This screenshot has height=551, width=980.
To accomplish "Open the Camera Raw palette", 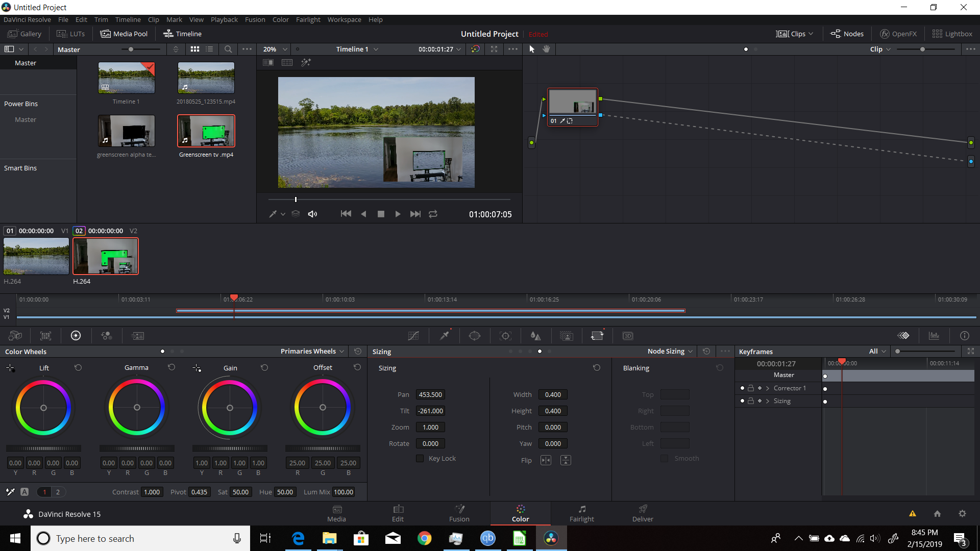I will [15, 336].
